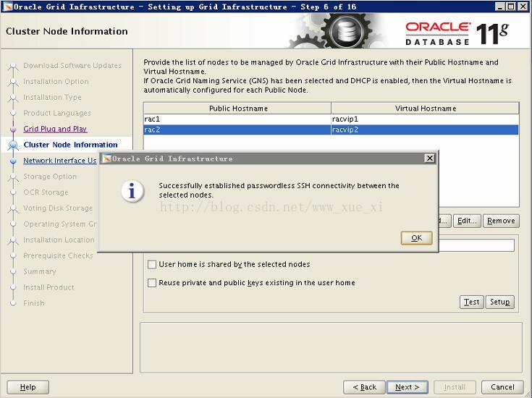532x398 pixels.
Task: Click the Installation Type step
Action: click(52, 98)
